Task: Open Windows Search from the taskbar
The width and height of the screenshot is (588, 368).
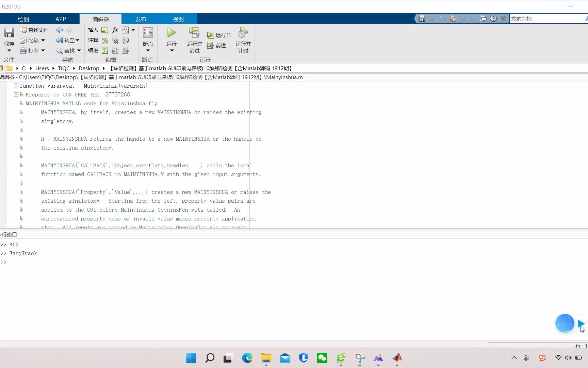Action: [x=209, y=358]
